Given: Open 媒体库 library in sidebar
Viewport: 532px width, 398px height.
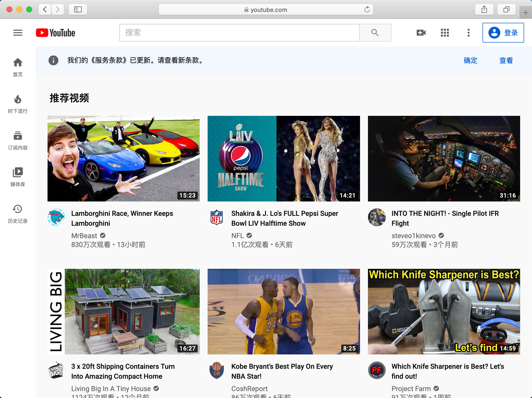Looking at the screenshot, I should click(18, 177).
